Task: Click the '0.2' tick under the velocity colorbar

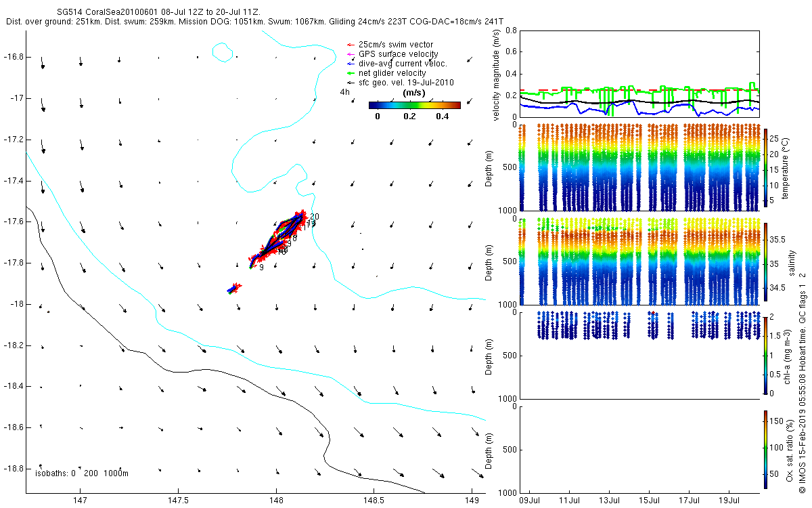Action: click(409, 117)
